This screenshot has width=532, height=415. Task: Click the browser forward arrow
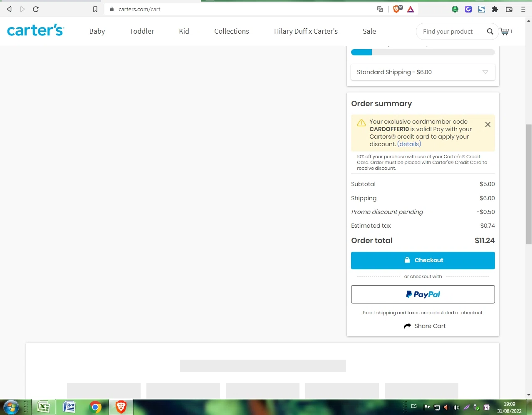click(x=22, y=9)
